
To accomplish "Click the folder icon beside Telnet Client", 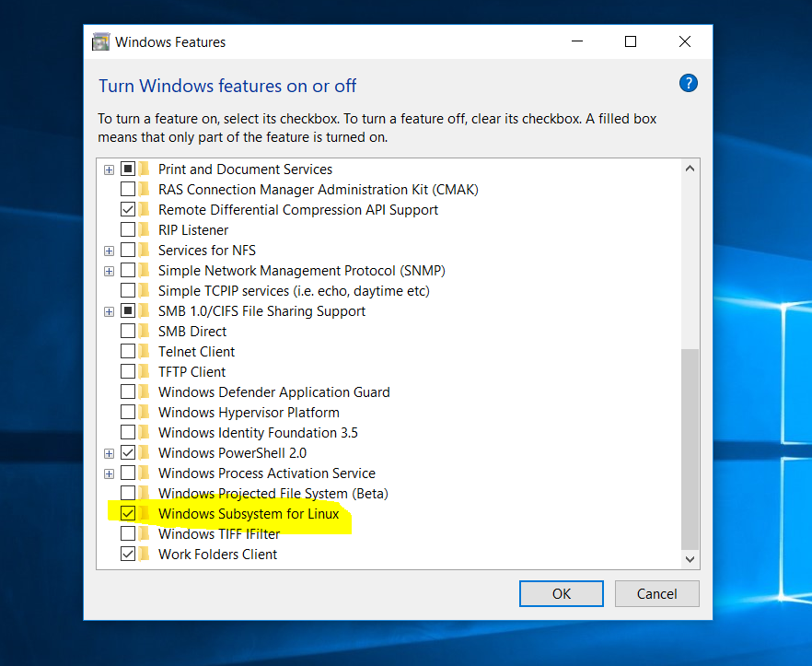I will 145,351.
